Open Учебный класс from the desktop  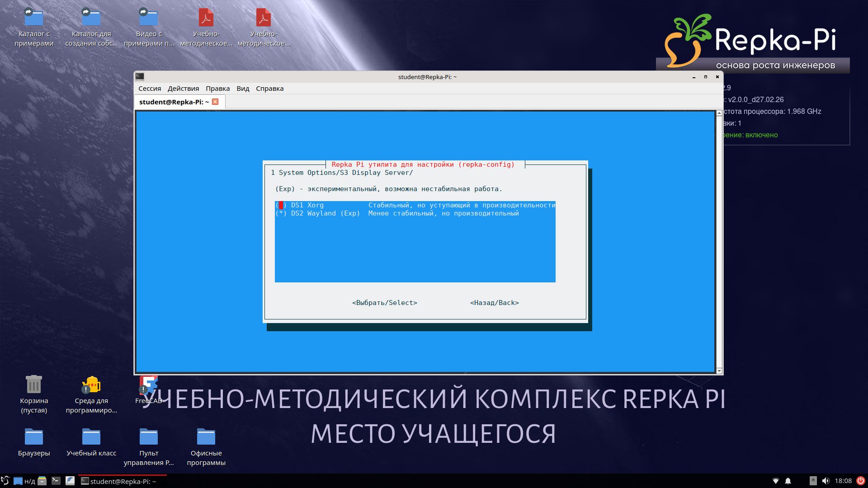92,437
